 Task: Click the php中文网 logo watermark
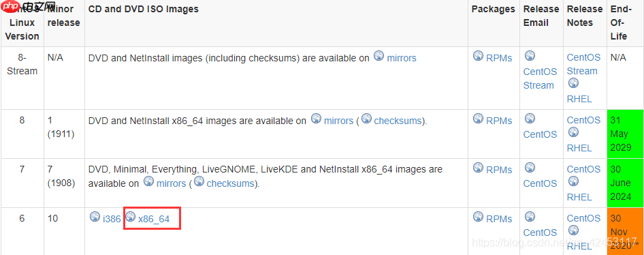29,7
